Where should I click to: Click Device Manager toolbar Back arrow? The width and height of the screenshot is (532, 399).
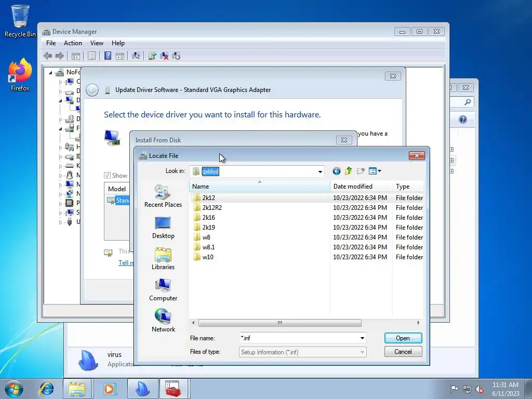click(x=48, y=56)
